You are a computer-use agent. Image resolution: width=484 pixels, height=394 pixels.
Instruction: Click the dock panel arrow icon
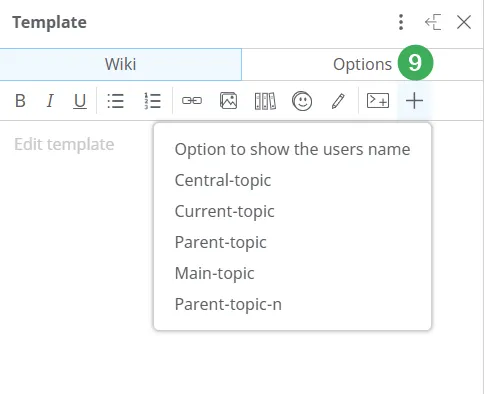click(x=433, y=22)
